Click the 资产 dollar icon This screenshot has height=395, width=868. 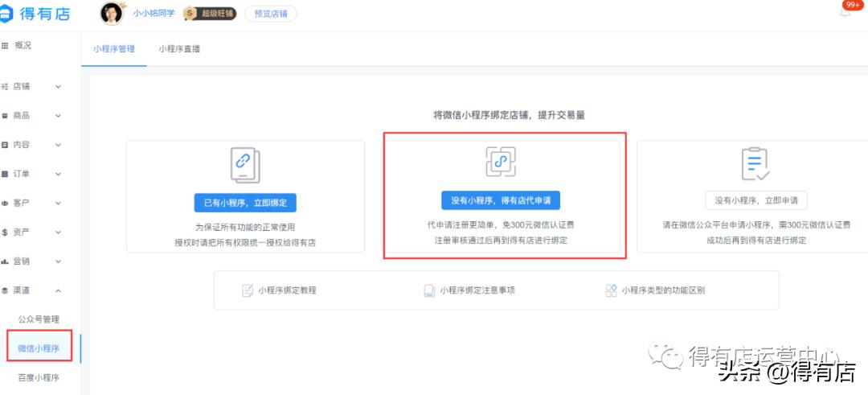pyautogui.click(x=5, y=232)
